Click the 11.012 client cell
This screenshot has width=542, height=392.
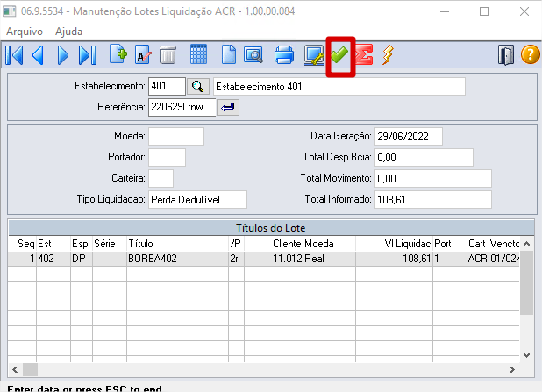(x=274, y=259)
